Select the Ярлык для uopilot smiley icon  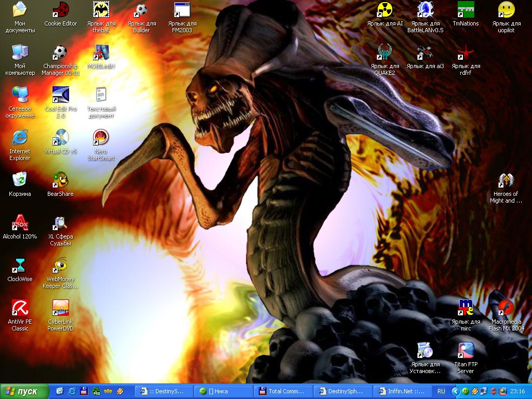pyautogui.click(x=506, y=17)
